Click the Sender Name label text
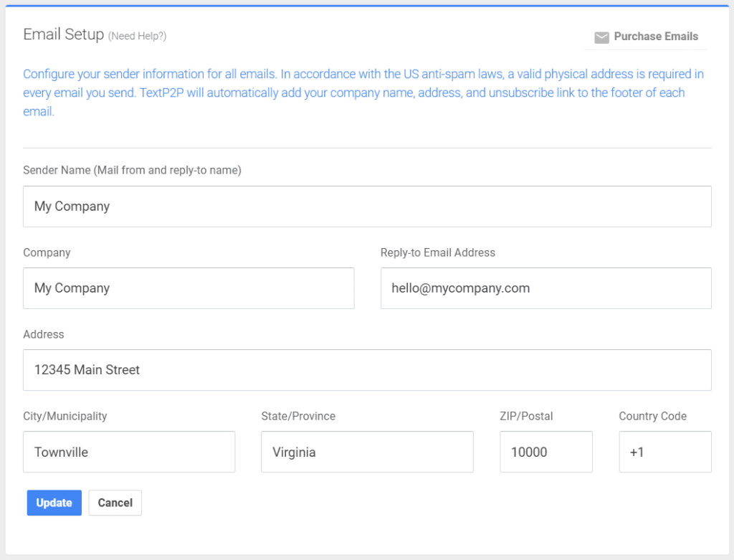 (x=132, y=170)
